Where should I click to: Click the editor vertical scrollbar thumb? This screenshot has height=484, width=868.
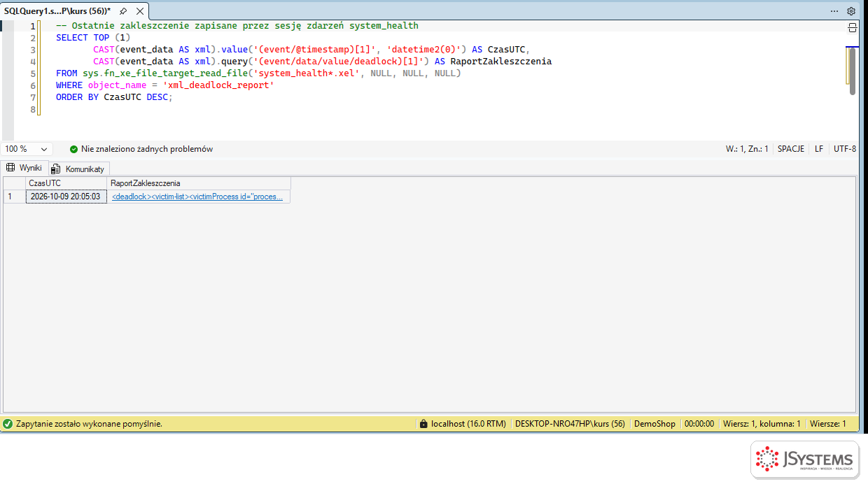click(852, 71)
